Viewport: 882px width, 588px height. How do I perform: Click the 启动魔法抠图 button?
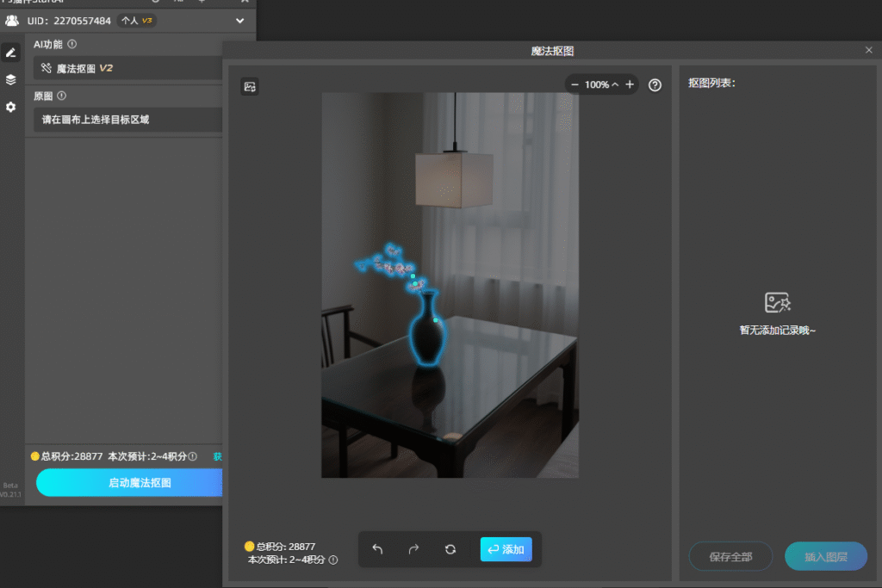click(x=129, y=483)
